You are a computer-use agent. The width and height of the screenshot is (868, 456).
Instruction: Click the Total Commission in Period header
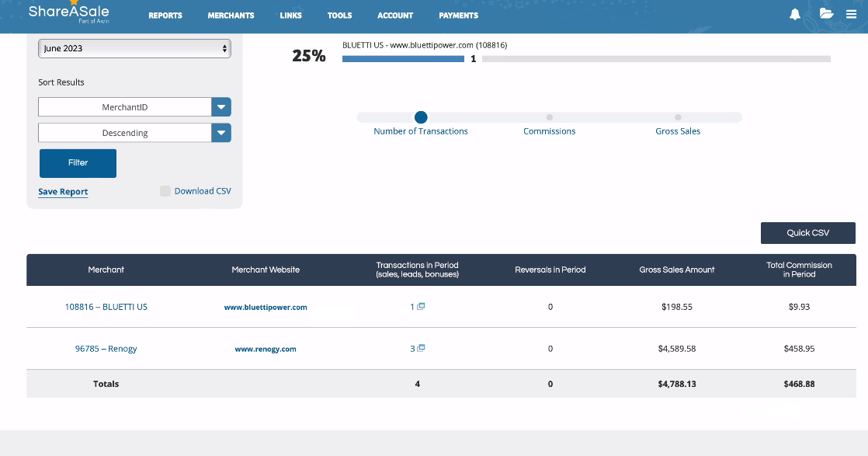click(799, 270)
